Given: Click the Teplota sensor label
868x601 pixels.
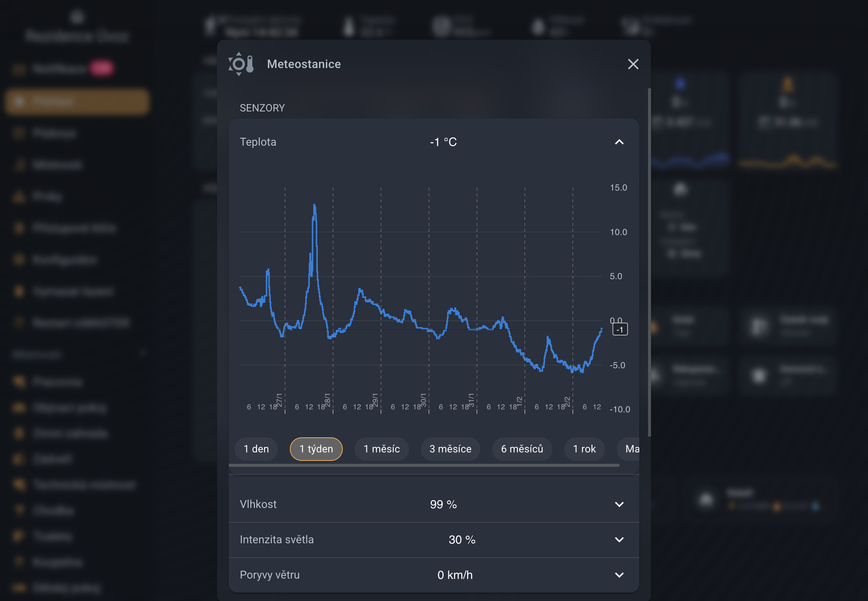Looking at the screenshot, I should [258, 142].
